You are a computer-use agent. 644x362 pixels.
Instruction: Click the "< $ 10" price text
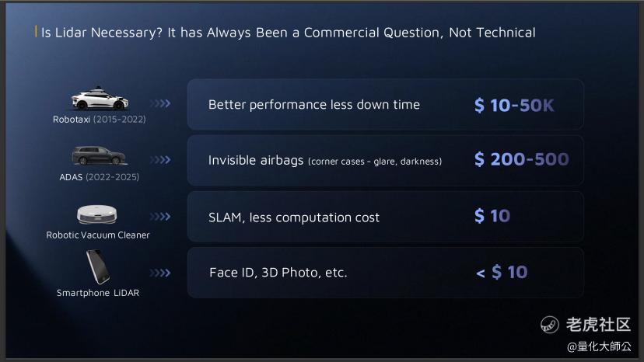(x=502, y=273)
